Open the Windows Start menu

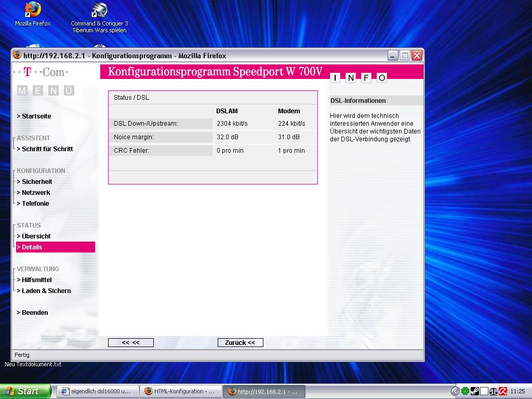click(25, 391)
